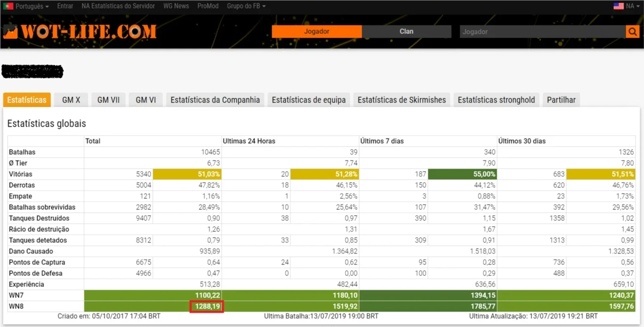644x327 pixels.
Task: Expand the Grupo do FB dropdown
Action: [x=246, y=6]
